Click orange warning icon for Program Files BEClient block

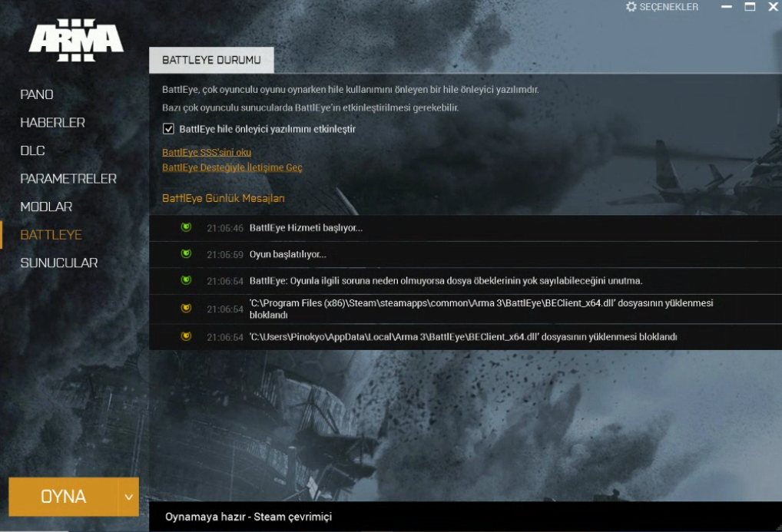click(186, 308)
